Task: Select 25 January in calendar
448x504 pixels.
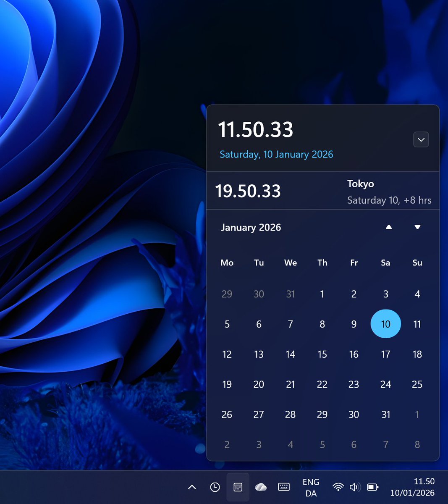Action: click(417, 384)
